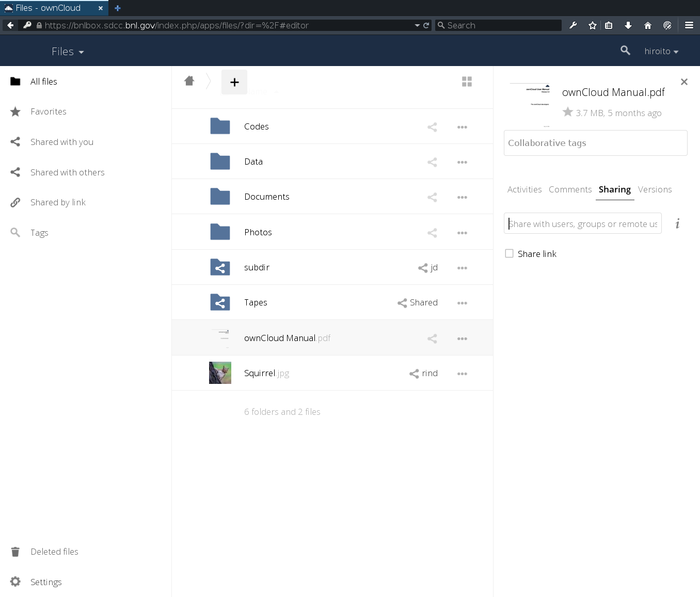Click the browser Search box
This screenshot has height=597, width=700.
(498, 25)
